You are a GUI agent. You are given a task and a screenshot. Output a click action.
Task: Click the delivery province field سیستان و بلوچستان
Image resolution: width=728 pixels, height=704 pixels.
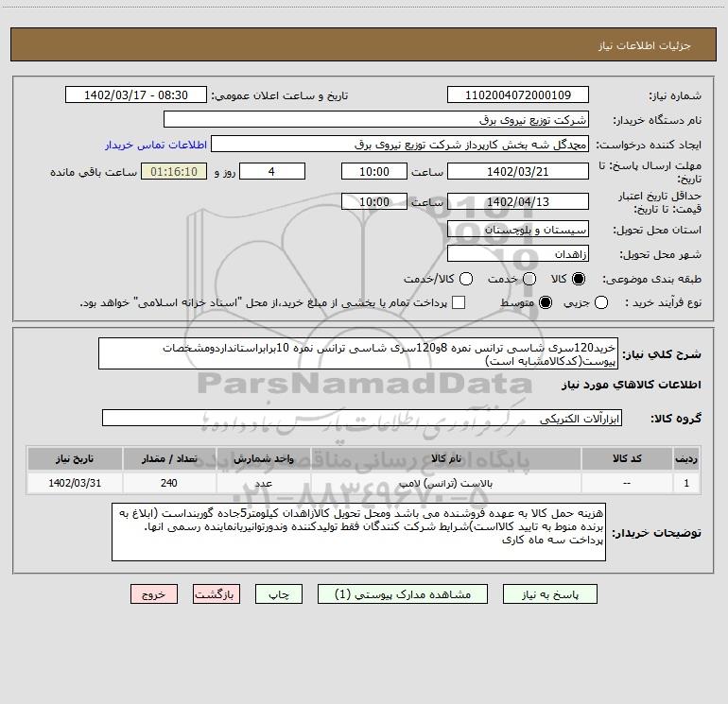[x=518, y=230]
